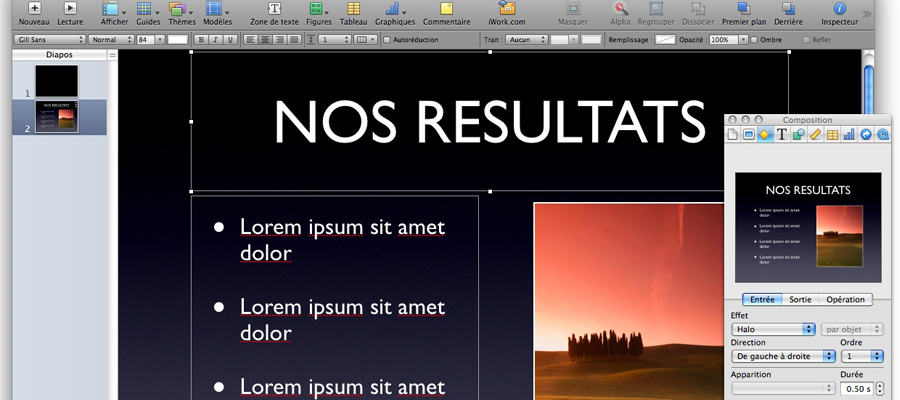The image size is (900, 400).
Task: Open Slide inspector tab in Composition window
Action: click(748, 134)
